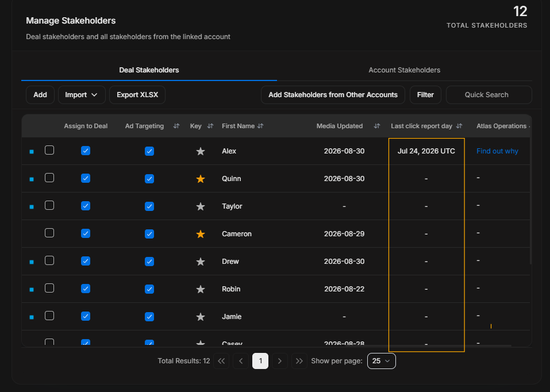550x392 pixels.
Task: Toggle key star for Cameron
Action: 201,234
